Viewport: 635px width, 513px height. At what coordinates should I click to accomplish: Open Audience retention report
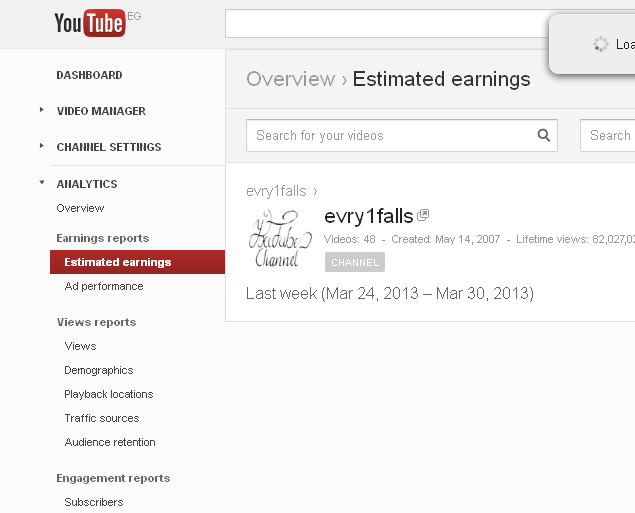coord(110,442)
